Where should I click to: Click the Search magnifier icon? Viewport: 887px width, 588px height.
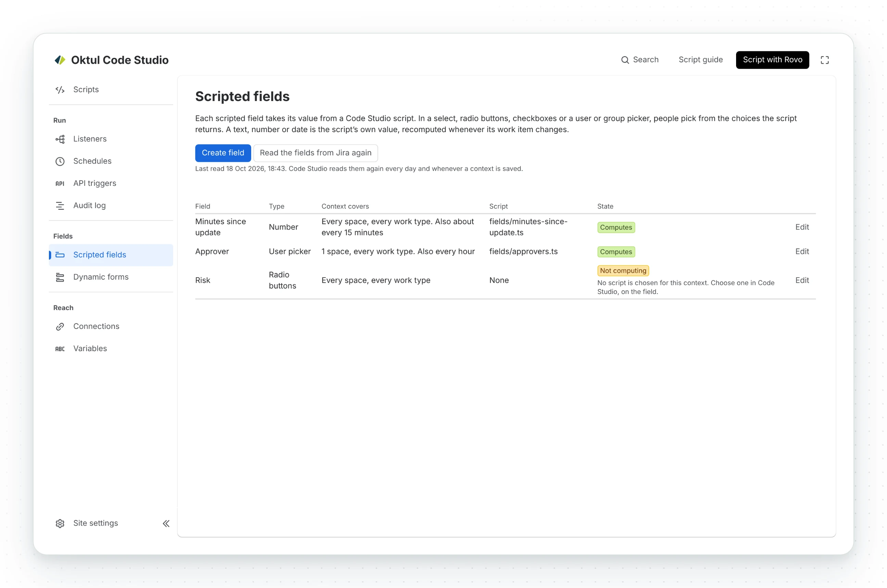coord(625,60)
